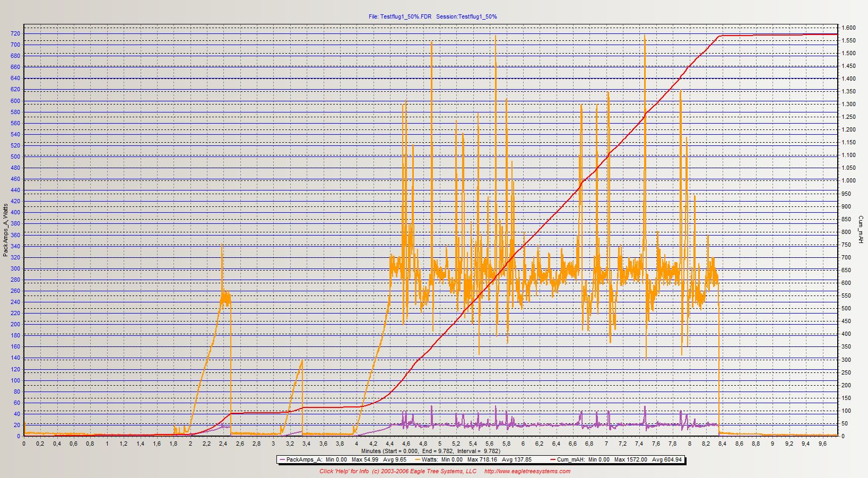
Task: Click the '3,4' tick on Minutes axis
Action: (307, 444)
